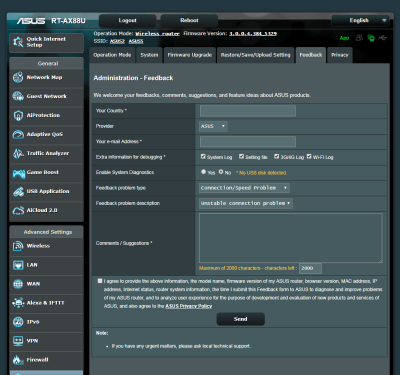Click the Comments / Suggestions text area
The width and height of the screenshot is (400, 375).
(291, 238)
